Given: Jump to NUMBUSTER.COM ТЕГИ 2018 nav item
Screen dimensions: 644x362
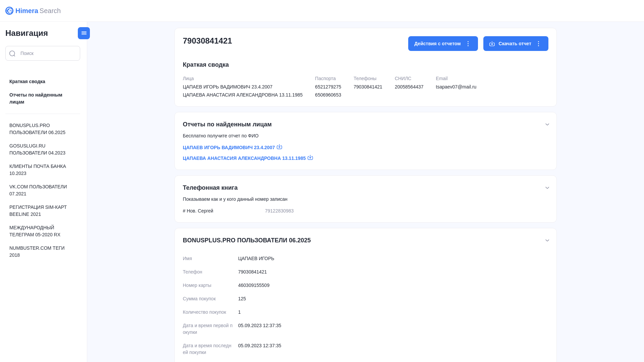Looking at the screenshot, I should [x=37, y=251].
